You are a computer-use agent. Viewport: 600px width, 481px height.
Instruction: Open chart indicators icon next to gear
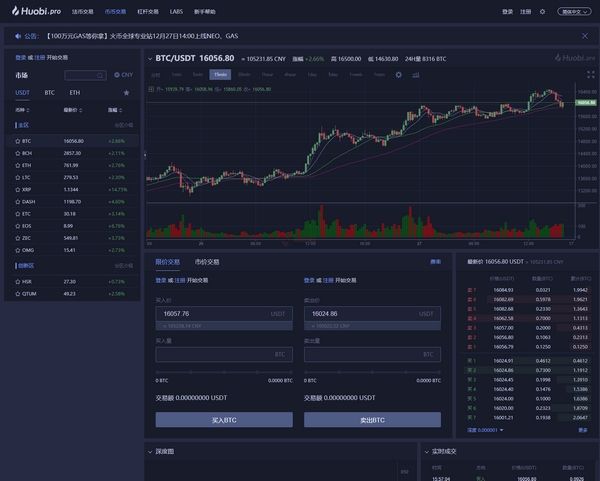[416, 75]
